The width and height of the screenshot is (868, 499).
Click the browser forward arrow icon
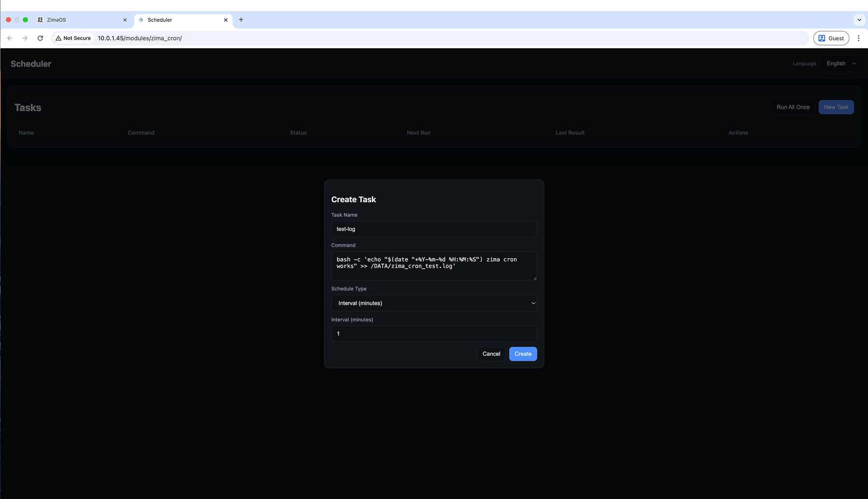pyautogui.click(x=25, y=38)
